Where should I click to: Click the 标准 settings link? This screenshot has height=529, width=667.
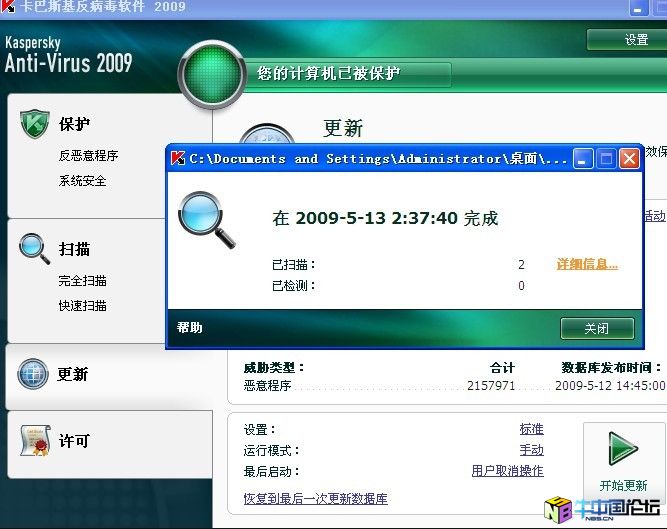(x=531, y=429)
